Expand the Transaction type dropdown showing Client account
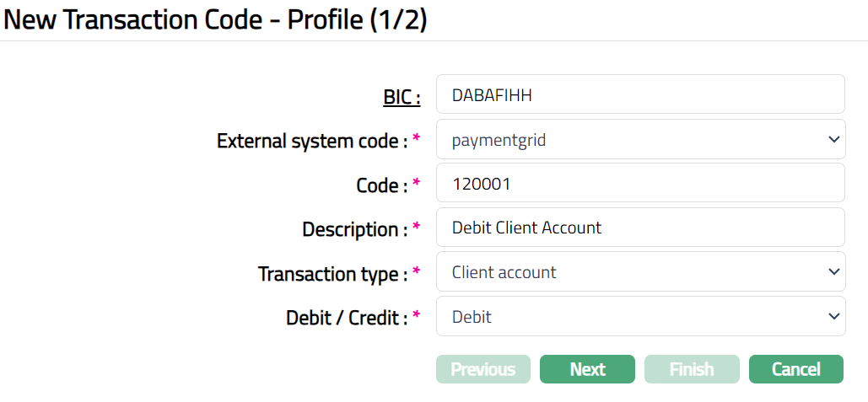The height and width of the screenshot is (402, 868). [639, 272]
